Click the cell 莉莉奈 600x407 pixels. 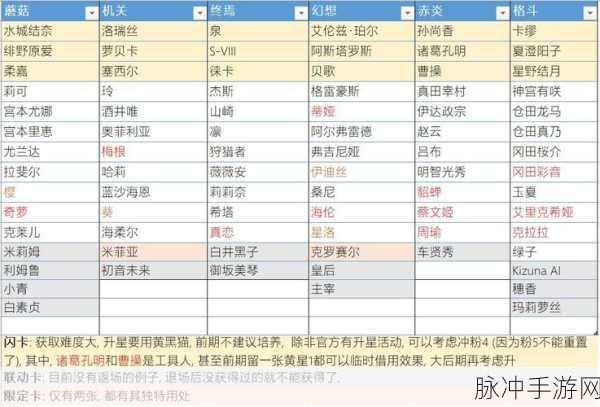click(x=258, y=192)
